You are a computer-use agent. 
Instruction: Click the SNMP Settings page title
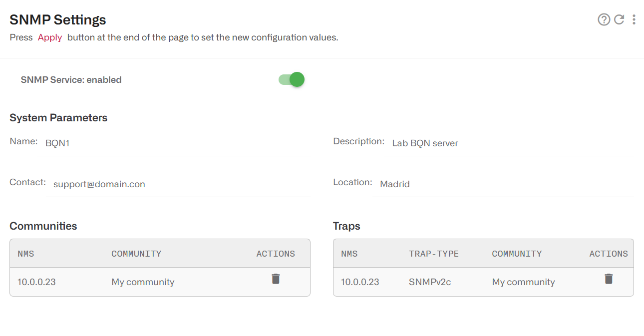point(57,19)
